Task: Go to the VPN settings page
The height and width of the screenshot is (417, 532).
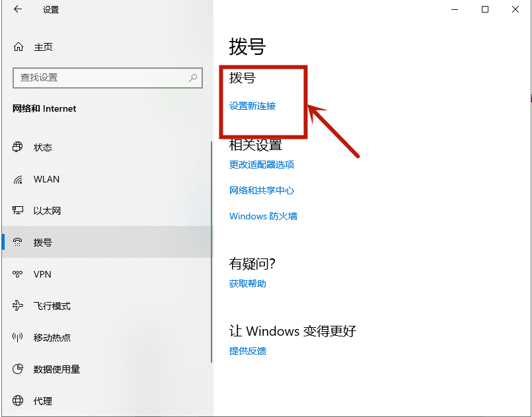Action: pos(107,274)
